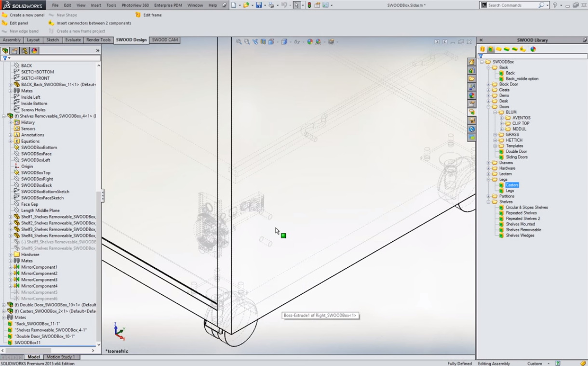Toggle the second SWOOD Library filter icon
This screenshot has width=588, height=366.
490,49
